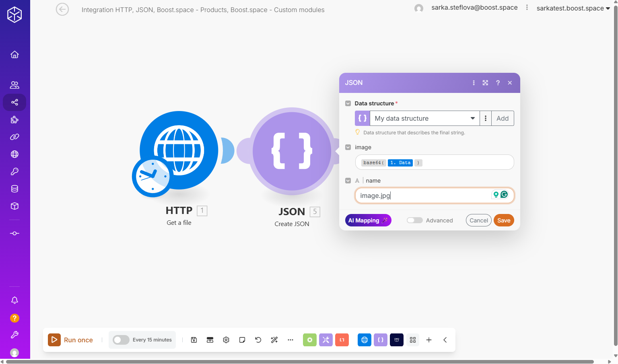Toggle the Data structure checkbox

point(348,103)
